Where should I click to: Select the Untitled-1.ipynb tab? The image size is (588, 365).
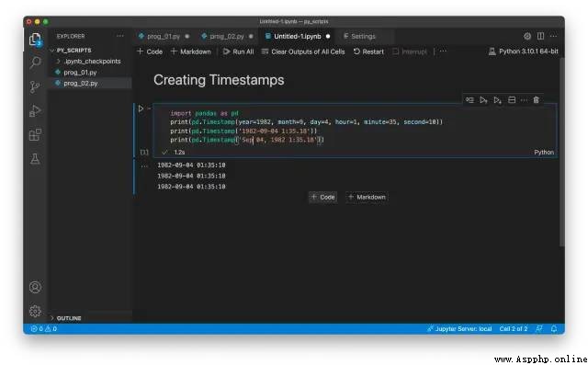click(x=297, y=37)
